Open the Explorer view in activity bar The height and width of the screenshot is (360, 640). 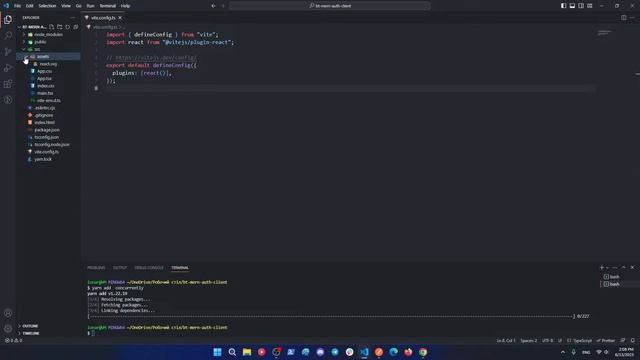coord(8,20)
